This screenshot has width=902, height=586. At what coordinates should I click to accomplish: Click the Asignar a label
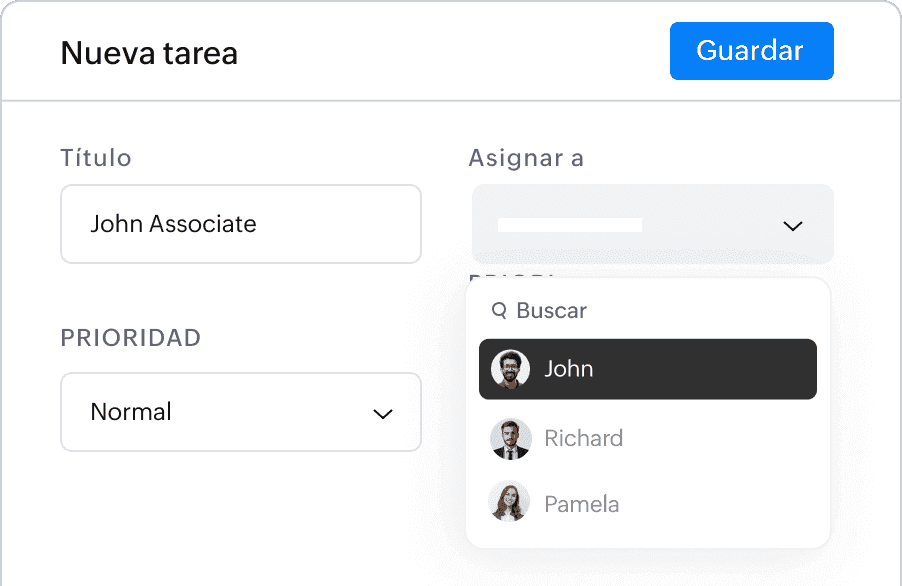[x=526, y=158]
